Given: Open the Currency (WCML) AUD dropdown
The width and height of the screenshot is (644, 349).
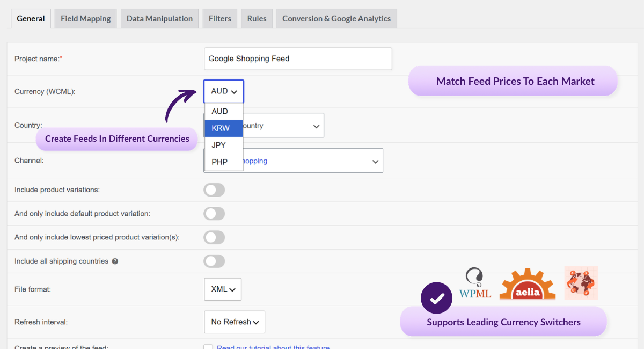Looking at the screenshot, I should [224, 91].
